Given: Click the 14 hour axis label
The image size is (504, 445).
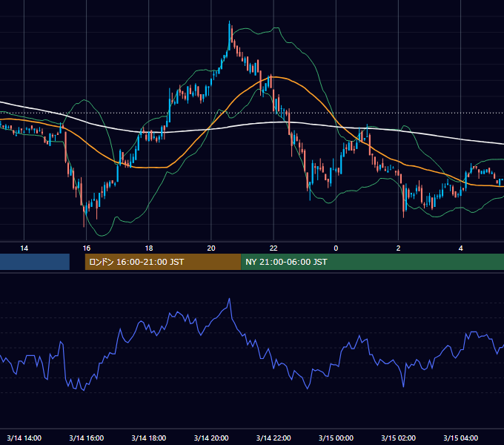Looking at the screenshot, I should pos(24,248).
